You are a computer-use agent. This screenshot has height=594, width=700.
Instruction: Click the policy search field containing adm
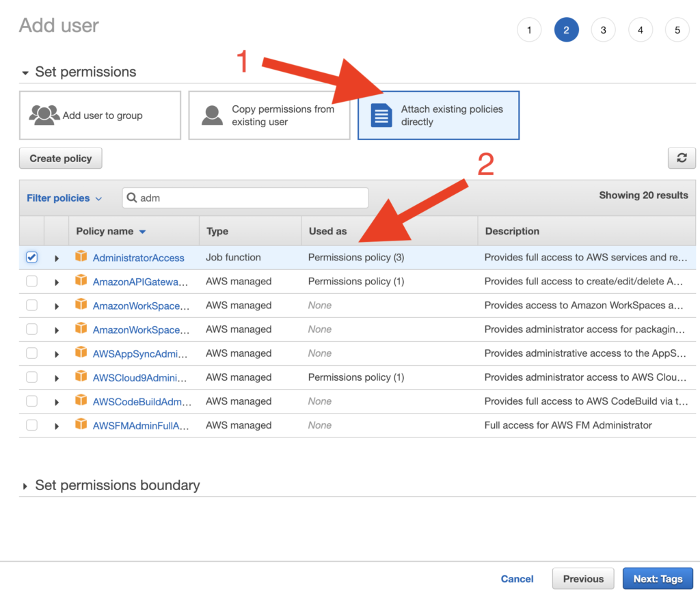(245, 198)
